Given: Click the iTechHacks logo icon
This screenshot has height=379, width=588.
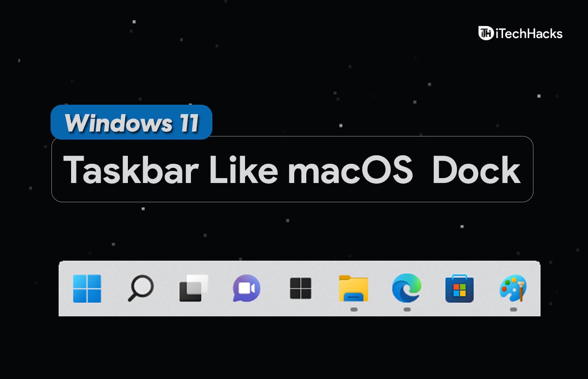Looking at the screenshot, I should [485, 32].
